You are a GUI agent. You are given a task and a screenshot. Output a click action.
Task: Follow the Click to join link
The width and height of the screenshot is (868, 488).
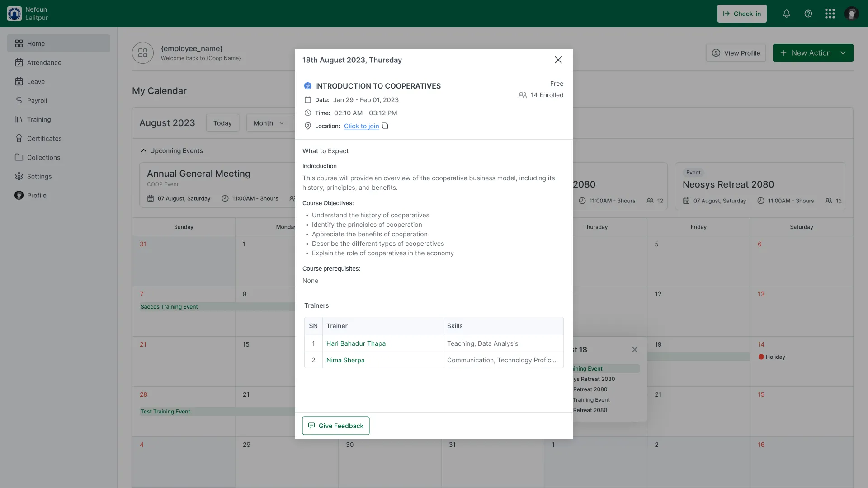(361, 126)
